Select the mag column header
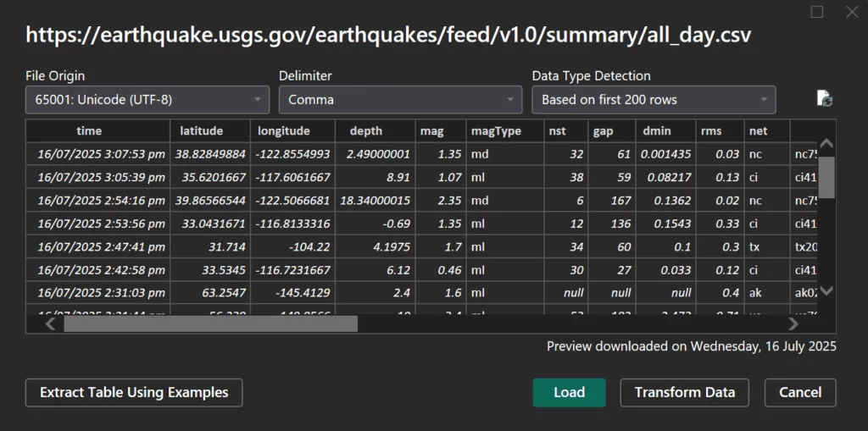The image size is (868, 431). coord(441,131)
